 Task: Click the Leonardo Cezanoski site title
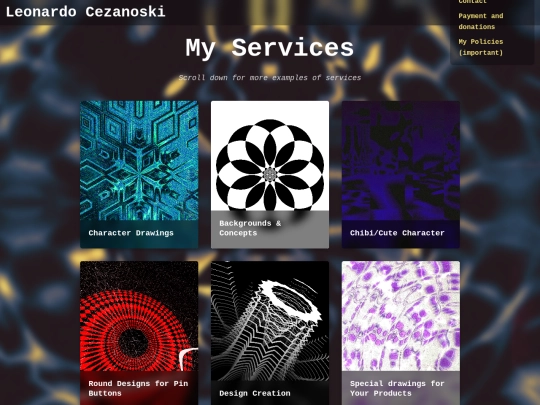[85, 12]
